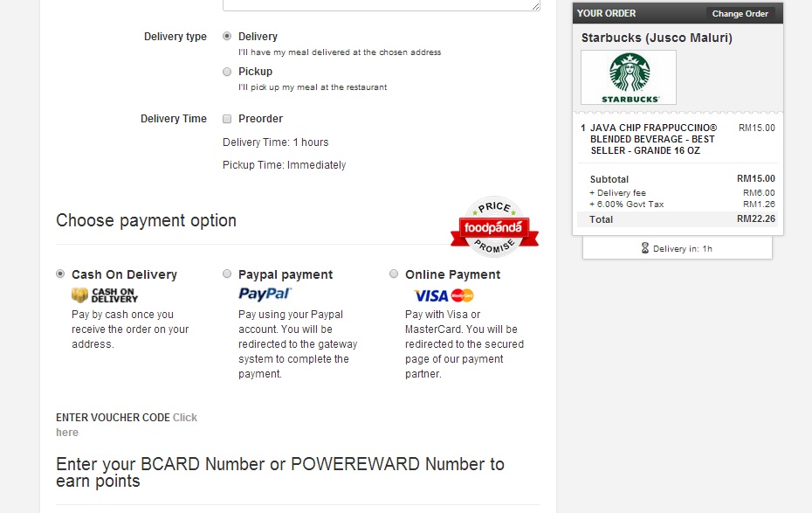Image resolution: width=812 pixels, height=513 pixels.
Task: Click the Preorder label text
Action: [x=260, y=119]
